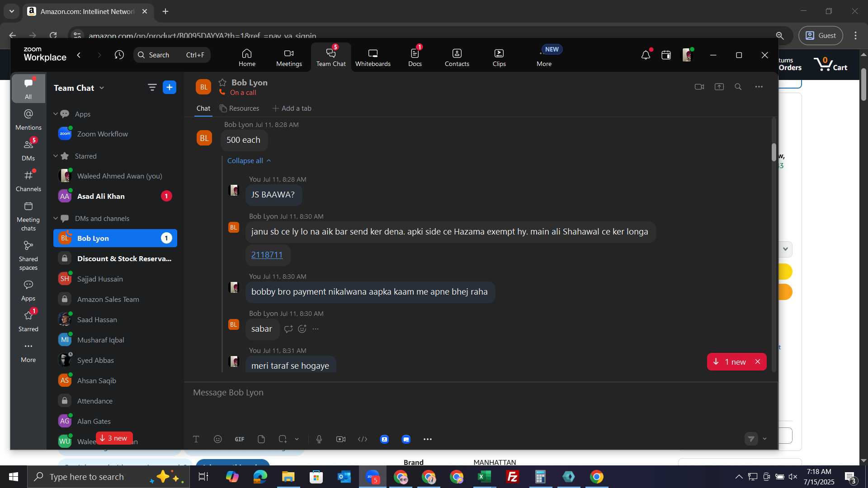The width and height of the screenshot is (868, 488).
Task: Switch to Resources tab
Action: coord(240,108)
